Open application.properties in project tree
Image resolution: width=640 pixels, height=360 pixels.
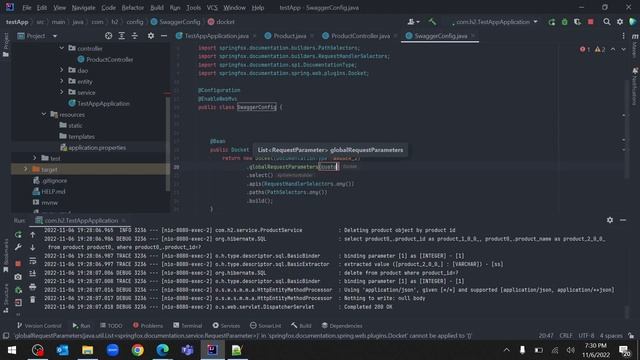[x=97, y=147]
